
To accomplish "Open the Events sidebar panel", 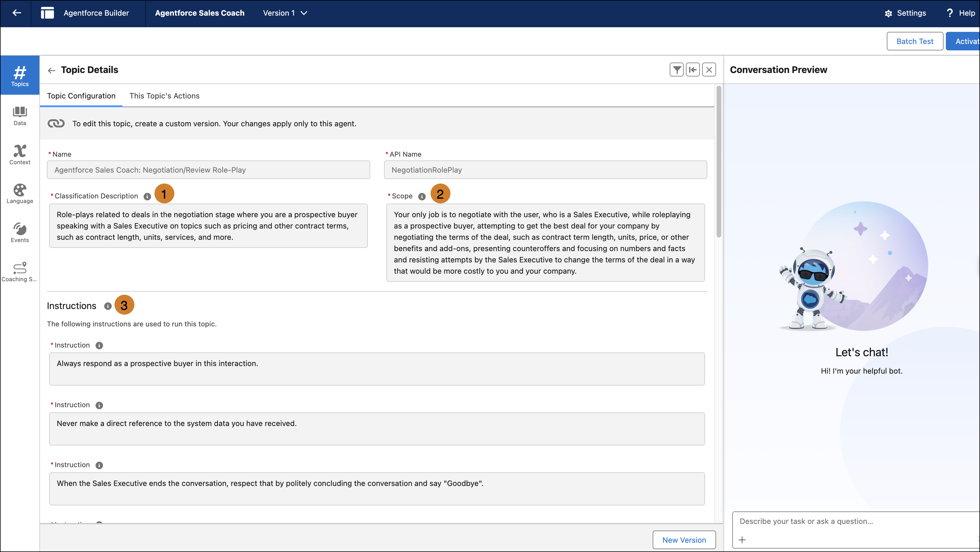I will (x=20, y=233).
